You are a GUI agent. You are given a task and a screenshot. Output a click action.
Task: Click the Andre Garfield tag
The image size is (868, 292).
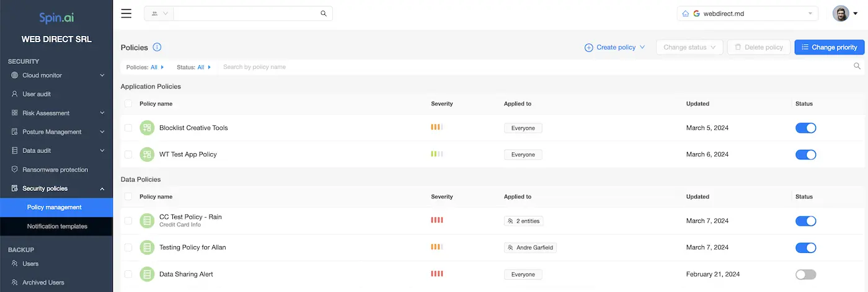point(530,247)
